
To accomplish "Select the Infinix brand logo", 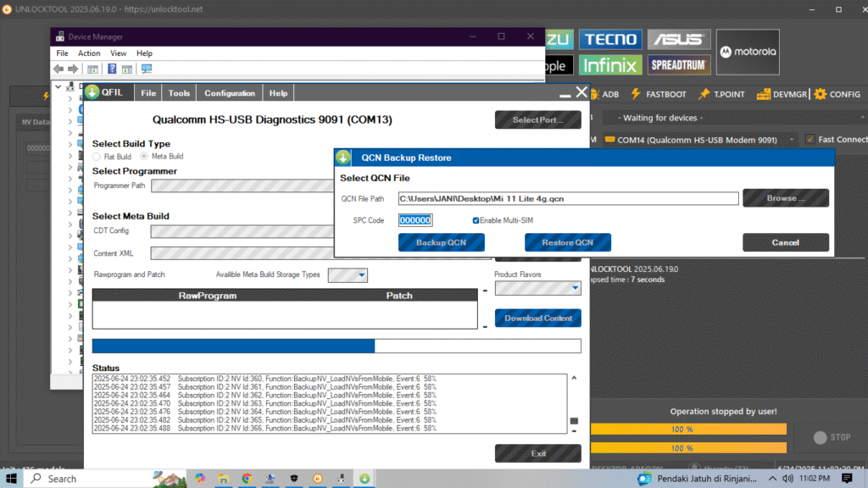I will coord(610,64).
